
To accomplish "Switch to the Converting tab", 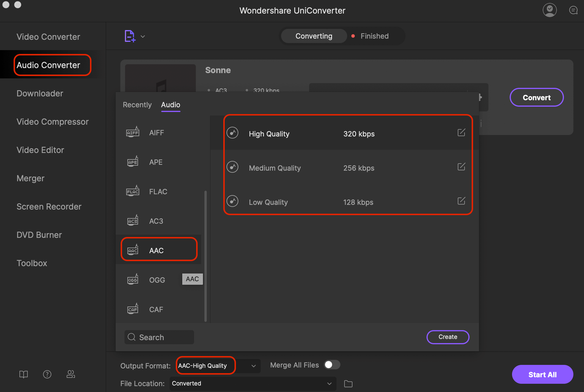I will click(x=314, y=36).
